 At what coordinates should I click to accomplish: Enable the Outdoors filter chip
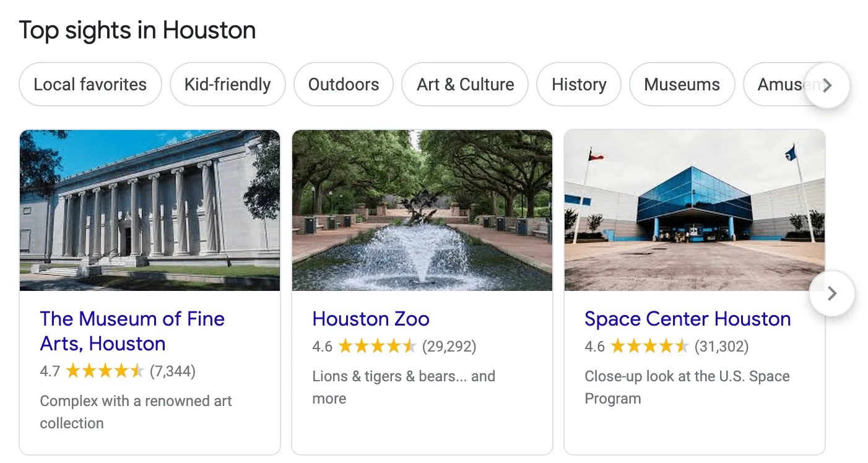[x=344, y=85]
